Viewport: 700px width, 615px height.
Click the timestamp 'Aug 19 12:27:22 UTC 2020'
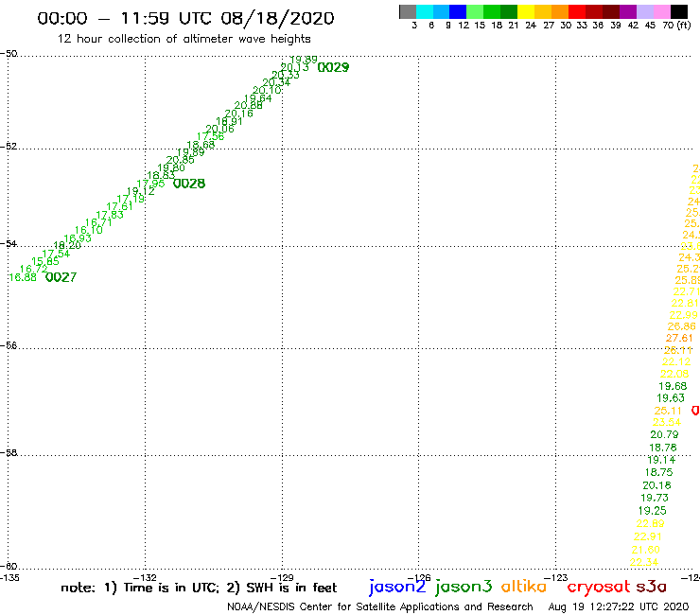click(x=619, y=607)
